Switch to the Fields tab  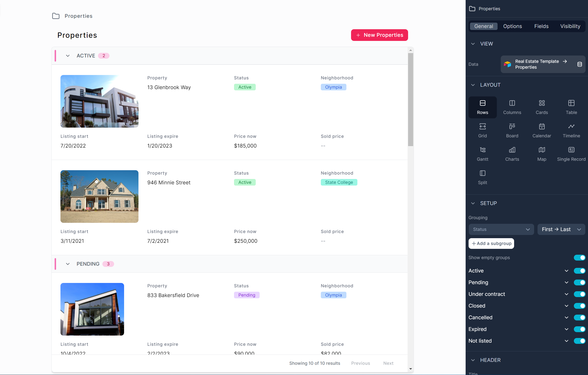coord(541,26)
